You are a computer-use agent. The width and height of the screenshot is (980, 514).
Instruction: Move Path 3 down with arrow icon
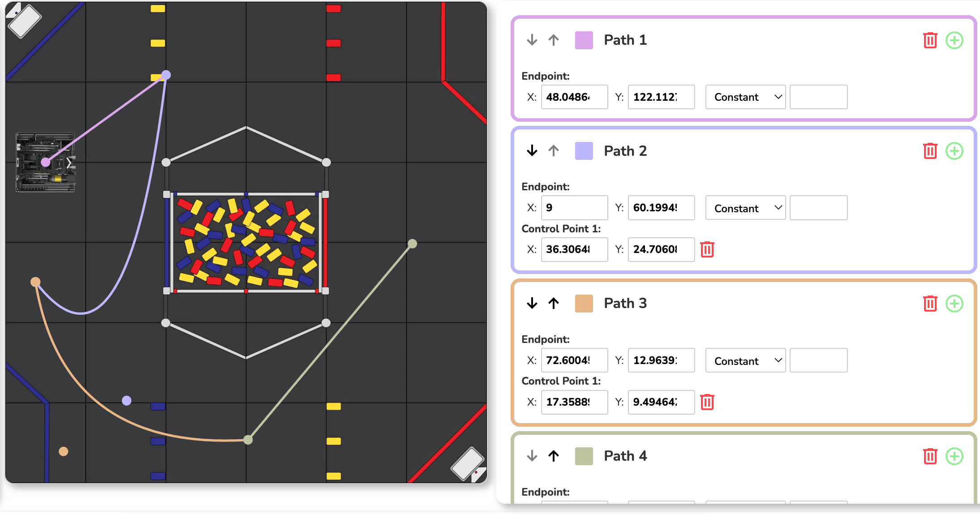532,304
